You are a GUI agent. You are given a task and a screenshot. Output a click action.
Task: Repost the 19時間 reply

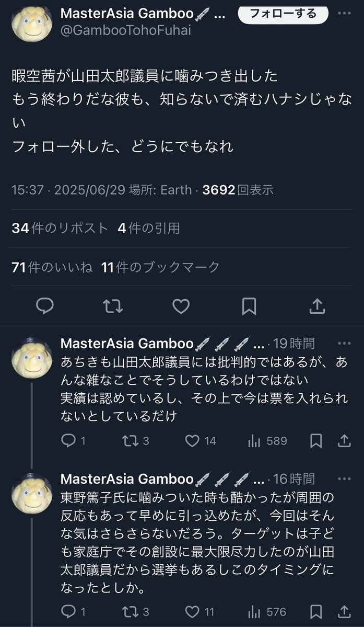[x=136, y=441]
